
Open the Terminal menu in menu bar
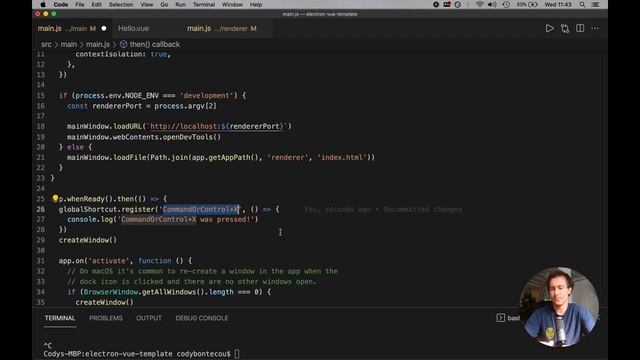click(204, 4)
